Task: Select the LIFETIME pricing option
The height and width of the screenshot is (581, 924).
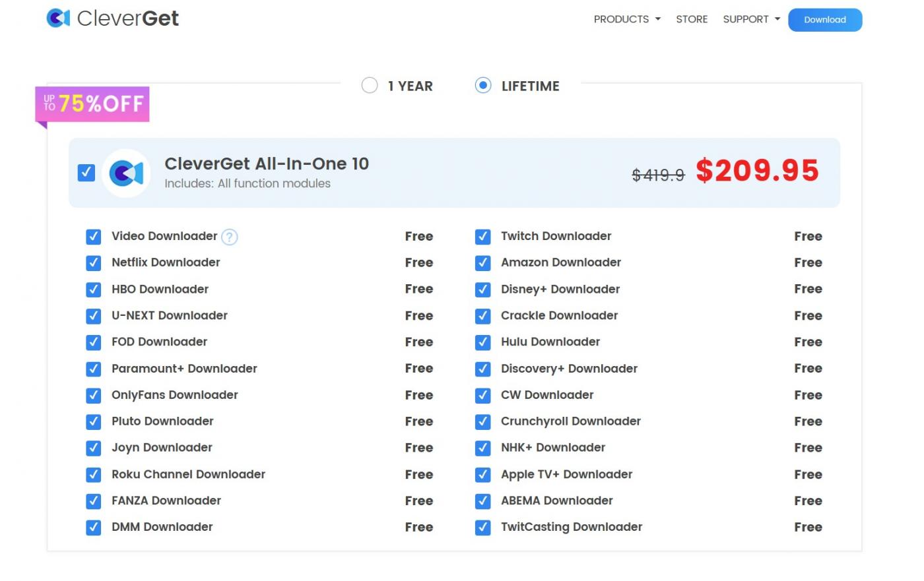Action: (x=484, y=85)
